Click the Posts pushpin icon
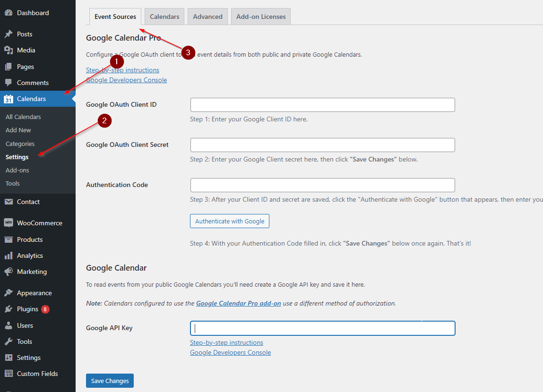 click(9, 34)
